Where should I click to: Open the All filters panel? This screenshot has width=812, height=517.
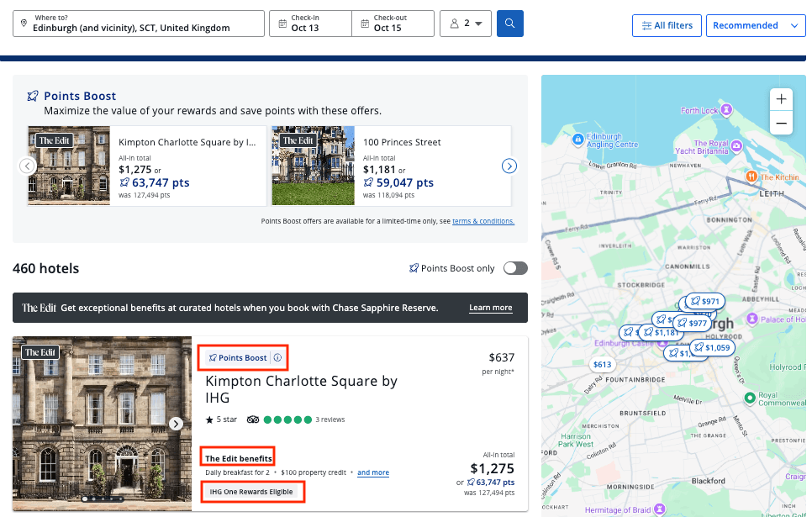667,25
